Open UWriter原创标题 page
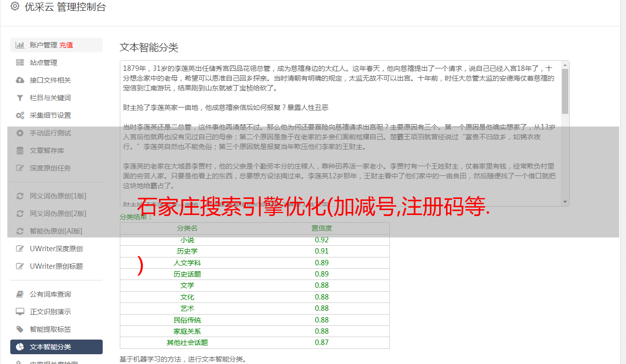626x364 pixels. click(56, 266)
